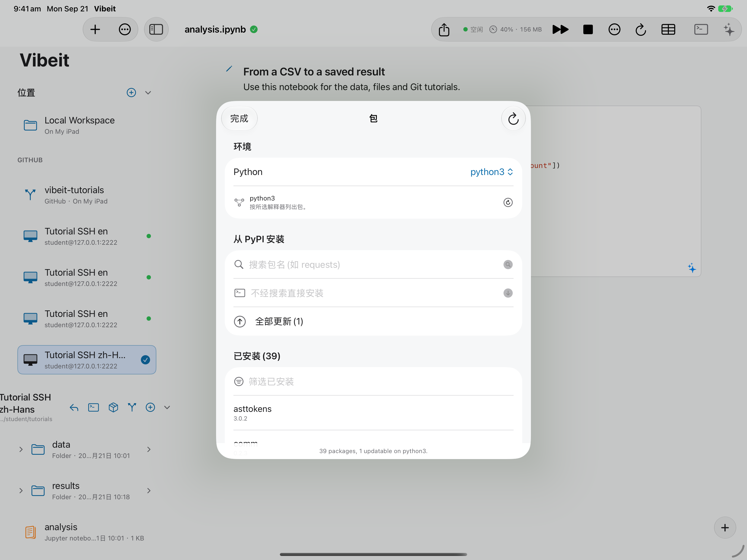Viewport: 747px width, 560px height.
Task: Expand the data folder disclosure arrow
Action: click(x=21, y=449)
